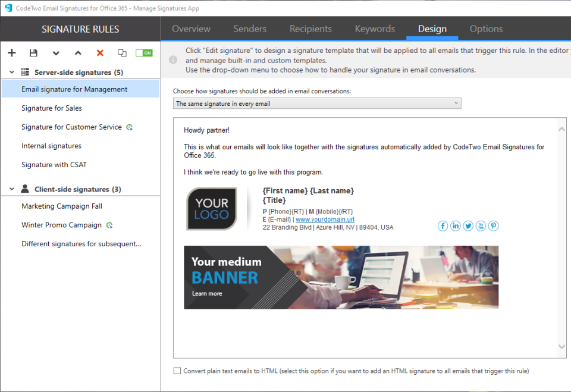The image size is (571, 392).
Task: Switch to the Keywords tab
Action: tap(375, 29)
